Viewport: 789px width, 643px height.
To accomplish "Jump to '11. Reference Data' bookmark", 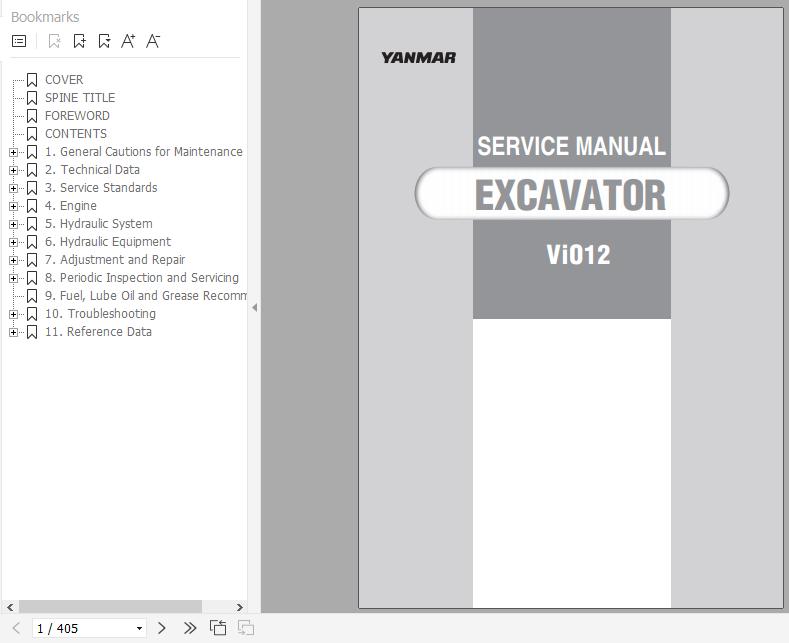I will (x=98, y=332).
